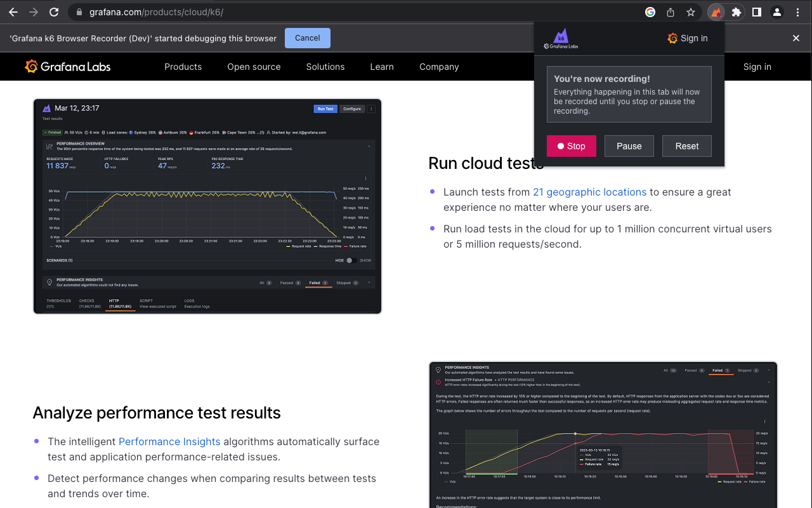The width and height of the screenshot is (812, 508).
Task: Open the Products menu
Action: [183, 67]
